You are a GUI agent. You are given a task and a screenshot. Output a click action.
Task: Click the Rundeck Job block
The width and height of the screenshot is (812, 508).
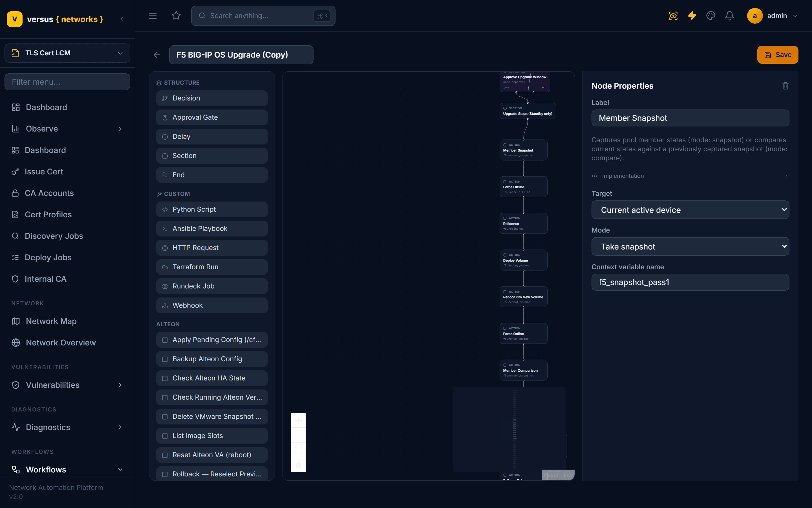coord(212,286)
